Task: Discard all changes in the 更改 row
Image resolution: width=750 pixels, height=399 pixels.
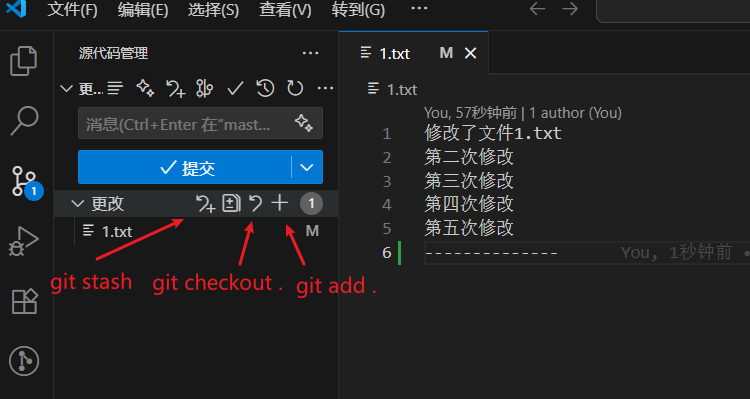Action: tap(255, 204)
